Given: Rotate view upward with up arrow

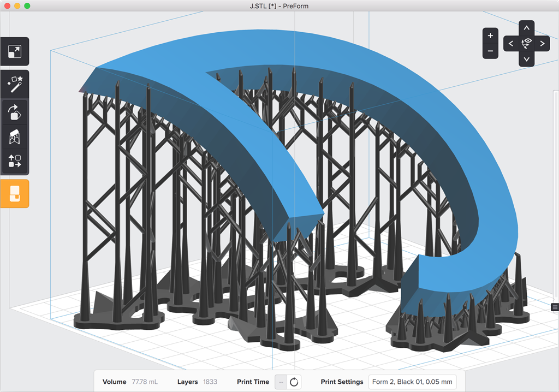Looking at the screenshot, I should tap(526, 27).
